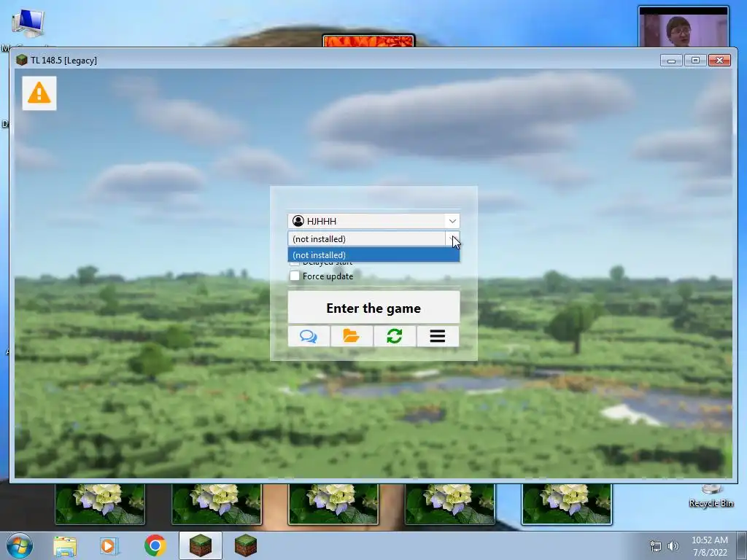Click the webcam video thumbnail
The height and width of the screenshot is (560, 747).
click(x=683, y=27)
